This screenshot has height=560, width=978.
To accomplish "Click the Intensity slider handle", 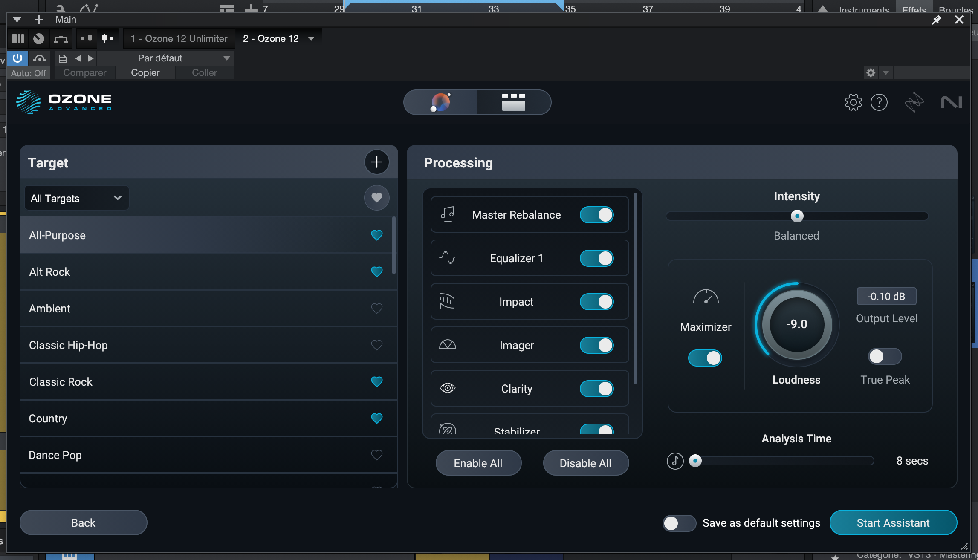I will (797, 216).
